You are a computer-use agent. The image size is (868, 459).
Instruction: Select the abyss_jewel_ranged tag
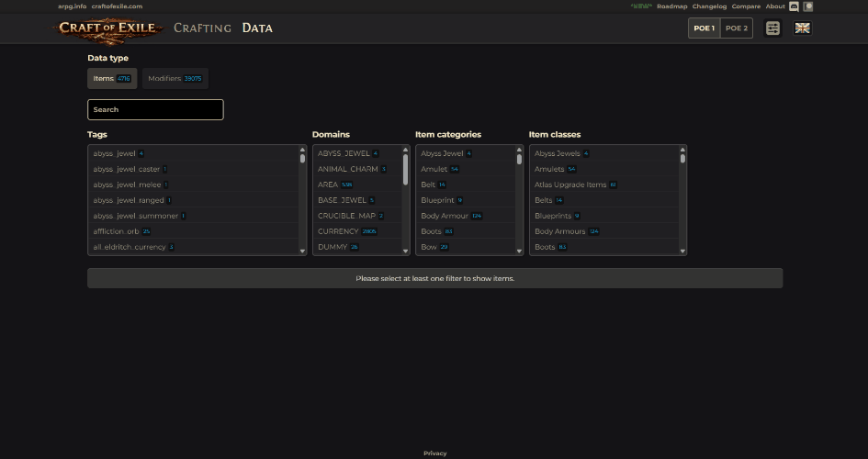click(x=193, y=200)
